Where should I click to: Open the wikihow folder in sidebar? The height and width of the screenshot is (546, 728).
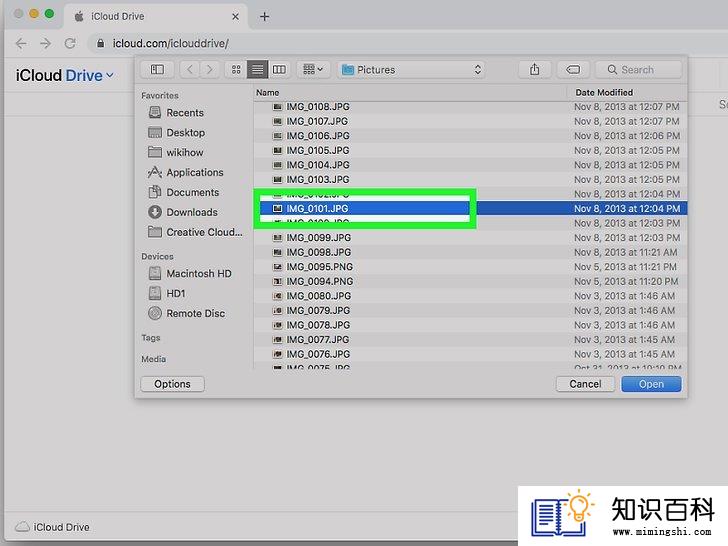(x=176, y=152)
